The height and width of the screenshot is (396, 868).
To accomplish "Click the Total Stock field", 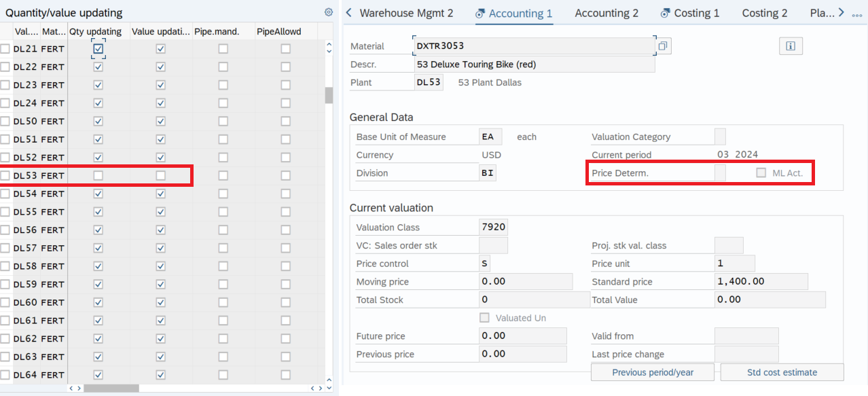I will click(x=535, y=300).
